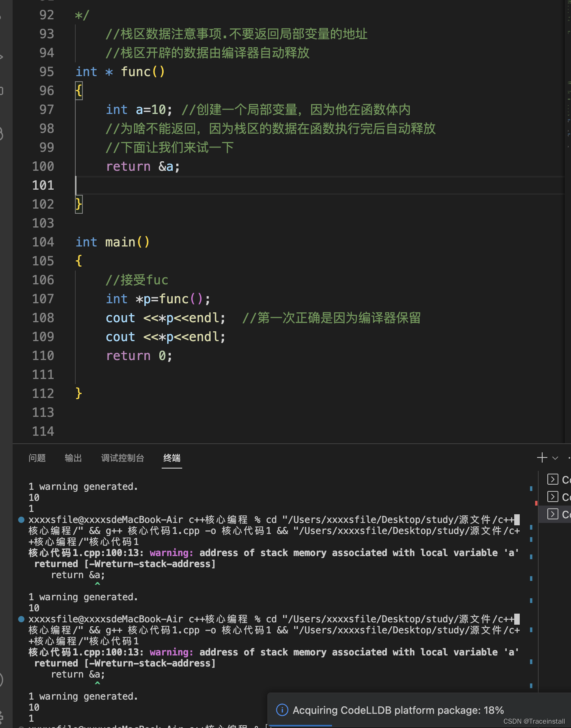Click the comment '//接受fuc' on line 106
This screenshot has height=728, width=571.
[137, 280]
